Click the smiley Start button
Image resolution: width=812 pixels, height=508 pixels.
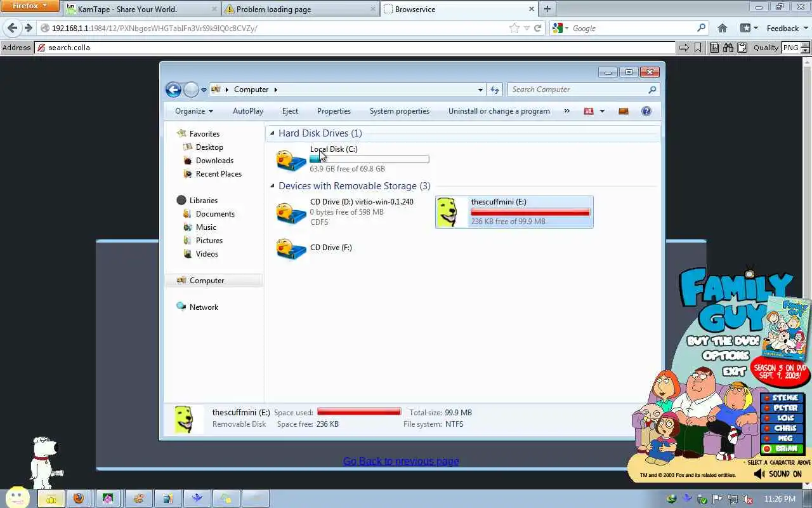(17, 498)
